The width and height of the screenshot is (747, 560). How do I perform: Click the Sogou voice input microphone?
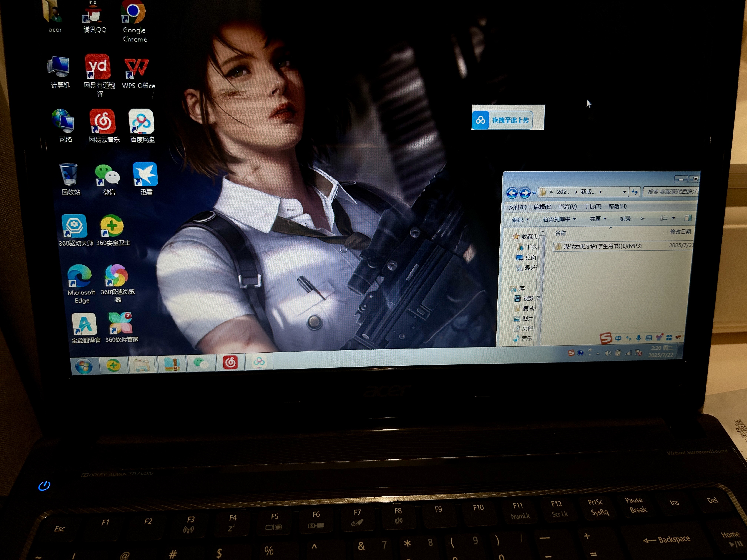click(x=638, y=338)
